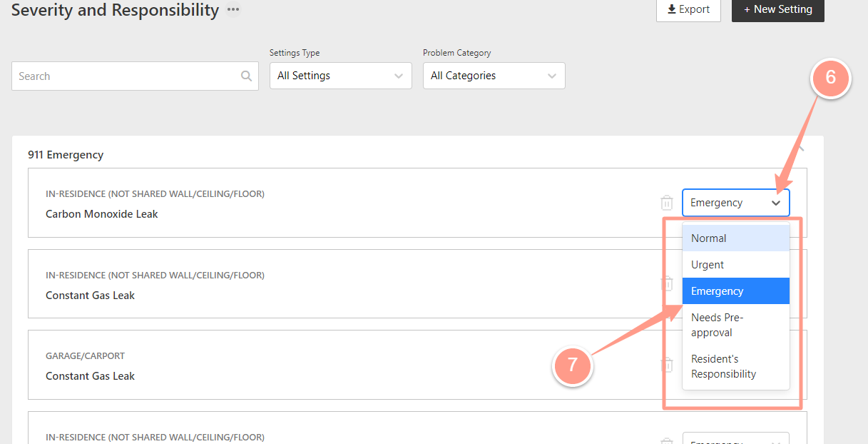Delete the Carbon Monoxide Leak setting
The width and height of the screenshot is (868, 444).
[667, 203]
